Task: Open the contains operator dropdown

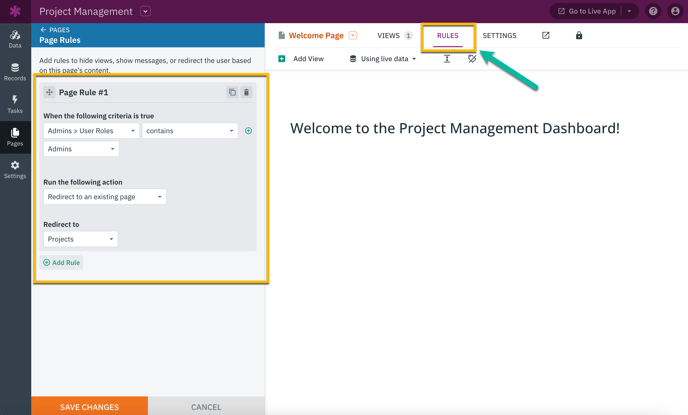Action: [190, 131]
